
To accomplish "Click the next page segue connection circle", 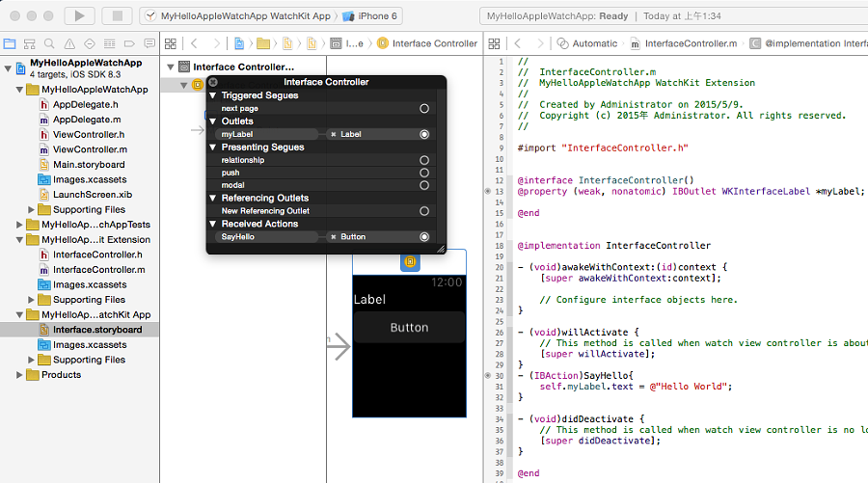I will click(x=424, y=108).
